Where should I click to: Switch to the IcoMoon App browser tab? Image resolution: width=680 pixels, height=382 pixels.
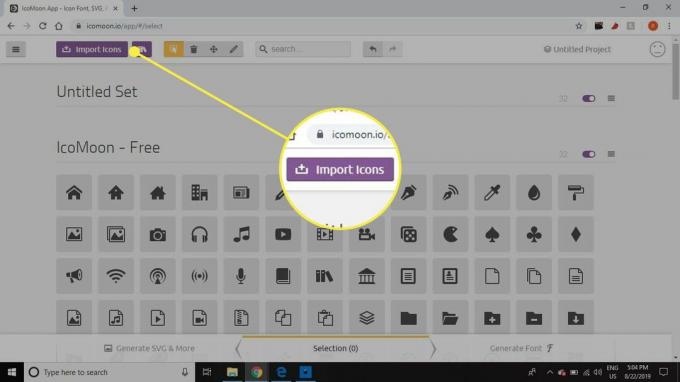(x=63, y=8)
